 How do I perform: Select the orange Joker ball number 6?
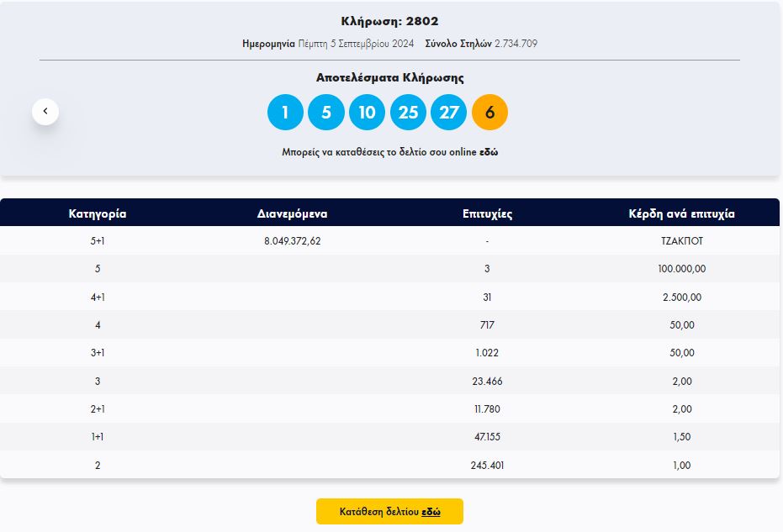pos(489,113)
